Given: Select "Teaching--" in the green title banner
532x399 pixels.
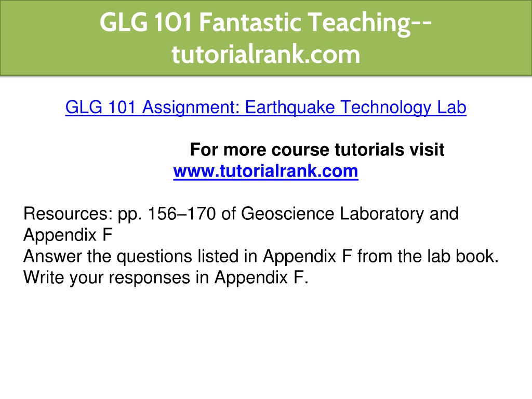Looking at the screenshot, I should tap(370, 23).
